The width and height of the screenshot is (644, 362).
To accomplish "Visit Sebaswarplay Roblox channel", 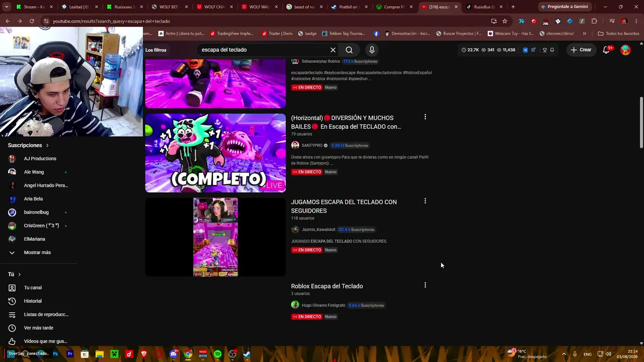I will pos(321,61).
